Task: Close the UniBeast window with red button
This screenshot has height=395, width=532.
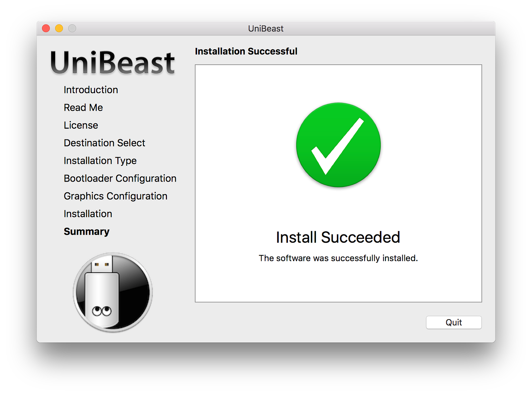Action: pos(46,28)
